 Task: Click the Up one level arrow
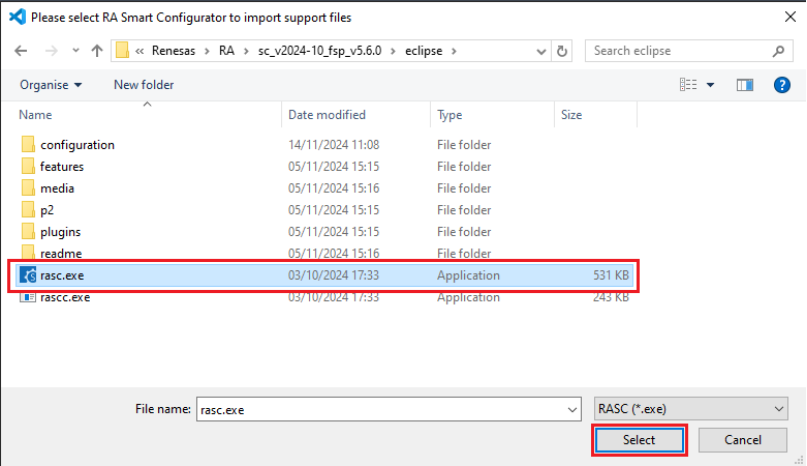tap(96, 50)
